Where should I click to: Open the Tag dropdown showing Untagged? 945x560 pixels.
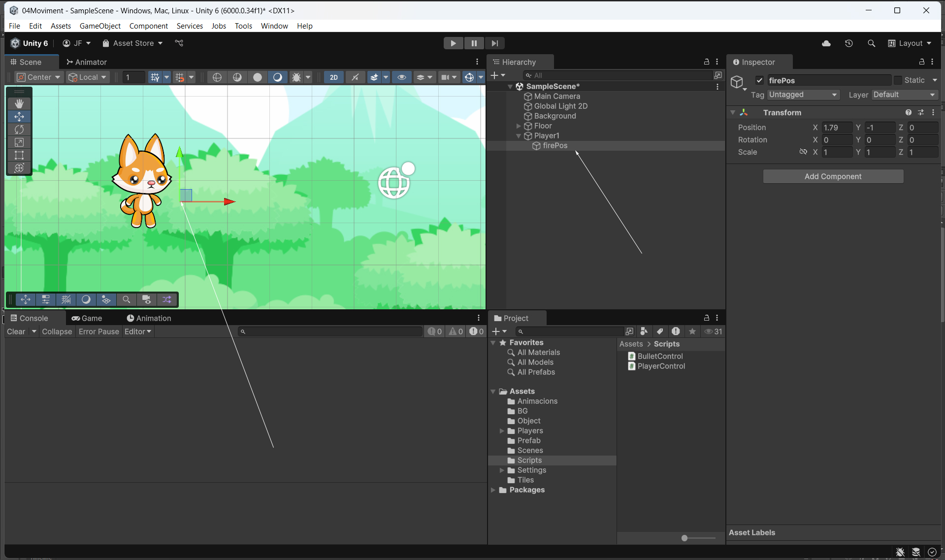tap(803, 95)
